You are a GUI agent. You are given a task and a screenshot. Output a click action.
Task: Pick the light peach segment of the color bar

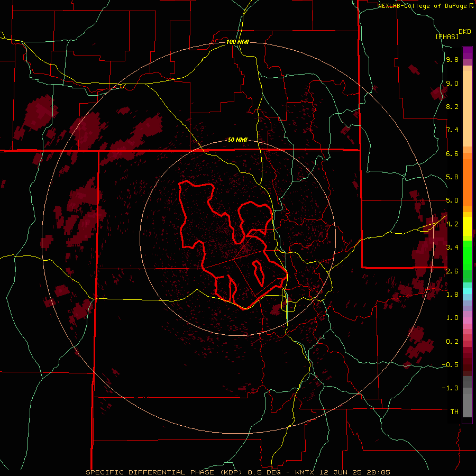(x=467, y=108)
